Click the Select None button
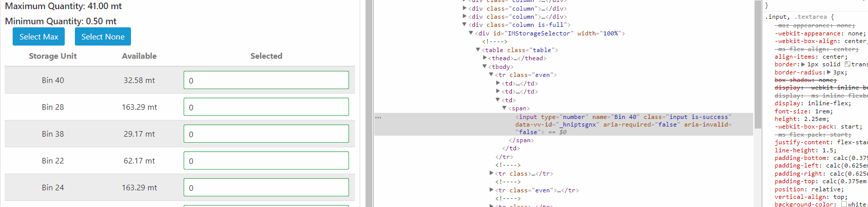Screen dimensions: 868x207 tap(103, 36)
